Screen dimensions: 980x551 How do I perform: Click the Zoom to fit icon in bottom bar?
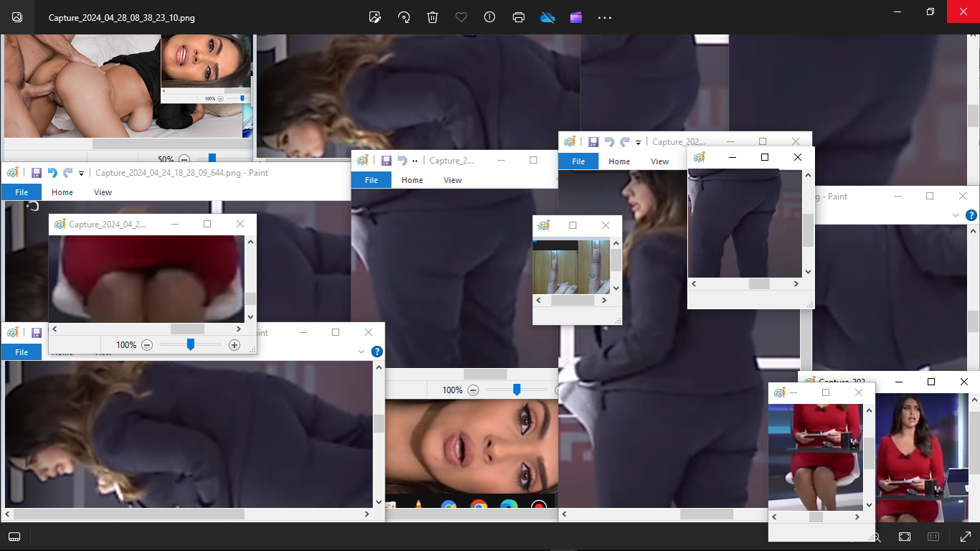point(905,537)
